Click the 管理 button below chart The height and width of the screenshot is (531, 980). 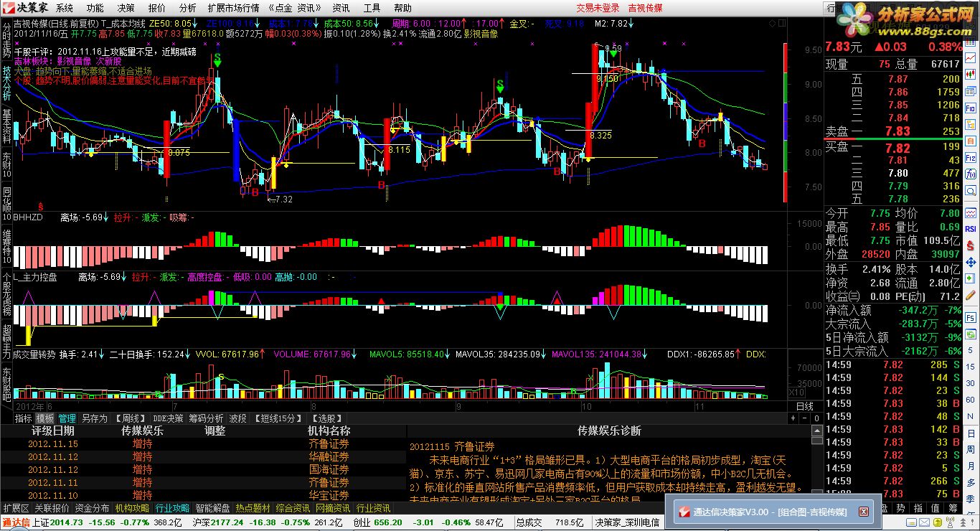tap(67, 418)
